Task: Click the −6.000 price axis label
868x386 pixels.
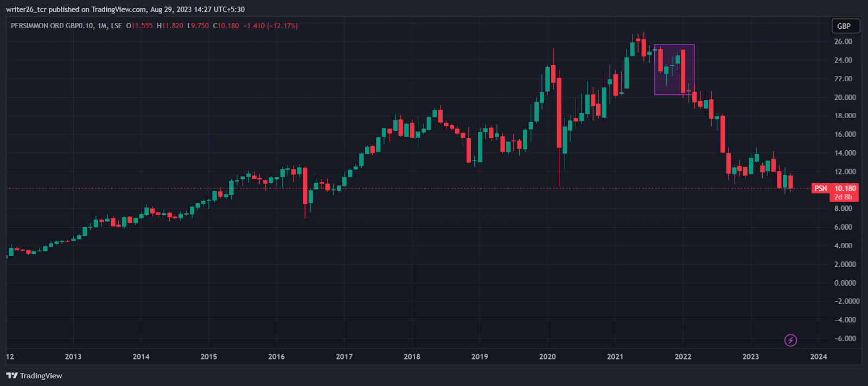Action: pos(845,339)
